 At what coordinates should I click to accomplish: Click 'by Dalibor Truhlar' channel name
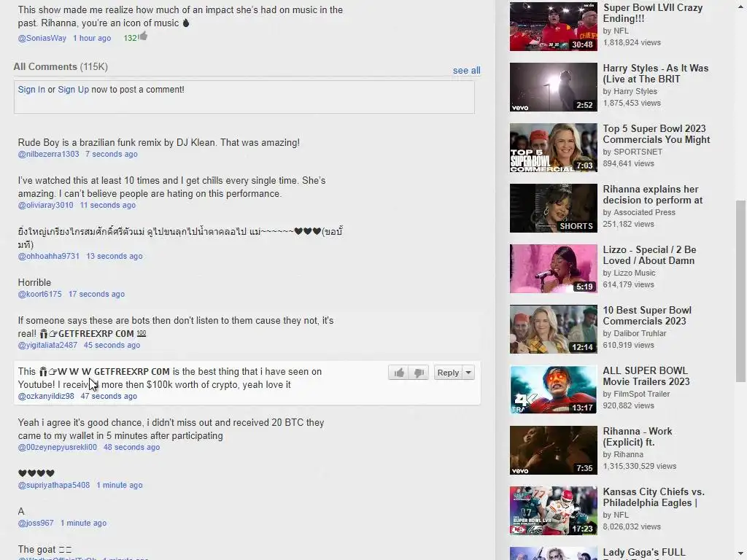pos(634,333)
